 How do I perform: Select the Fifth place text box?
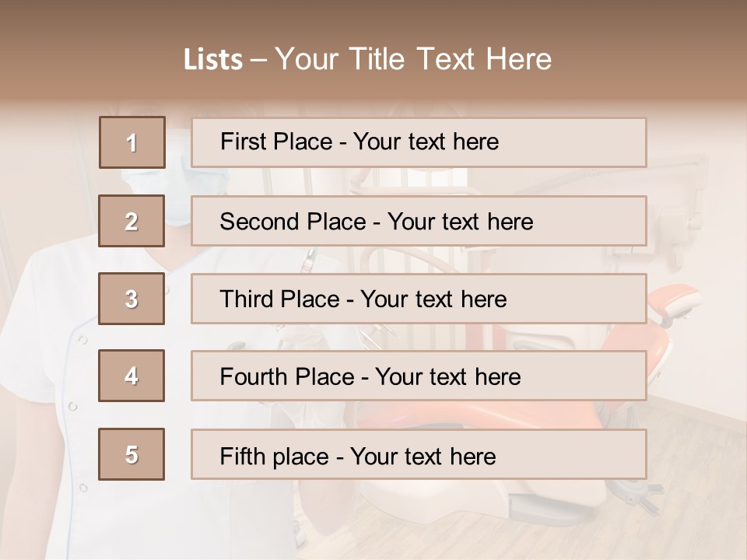[419, 455]
